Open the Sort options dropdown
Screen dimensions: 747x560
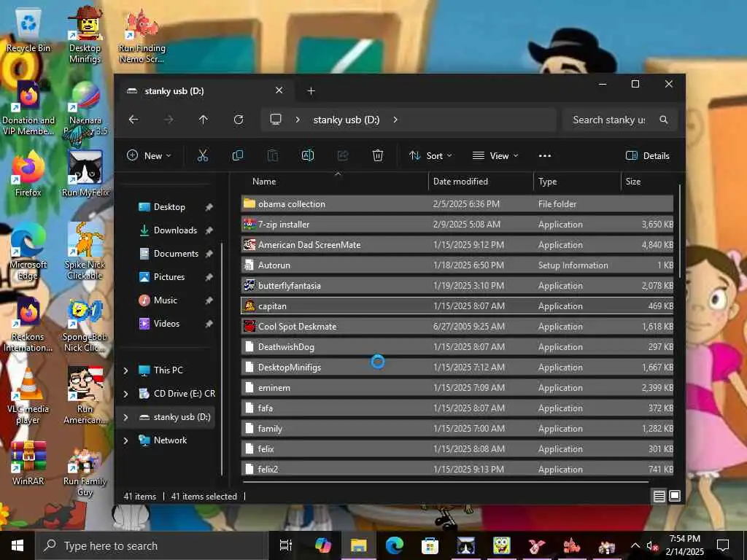pos(430,156)
